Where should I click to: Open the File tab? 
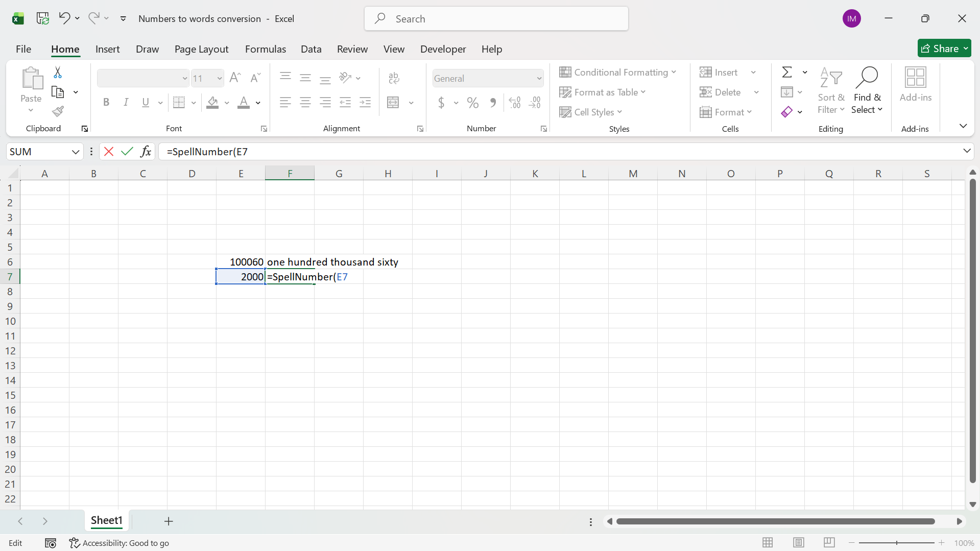point(23,49)
